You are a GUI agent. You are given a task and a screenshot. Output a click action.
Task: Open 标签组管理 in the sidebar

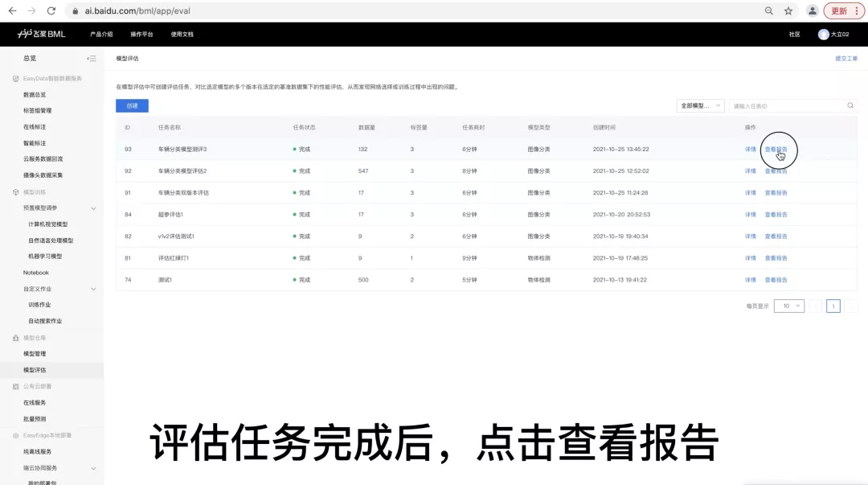(37, 110)
